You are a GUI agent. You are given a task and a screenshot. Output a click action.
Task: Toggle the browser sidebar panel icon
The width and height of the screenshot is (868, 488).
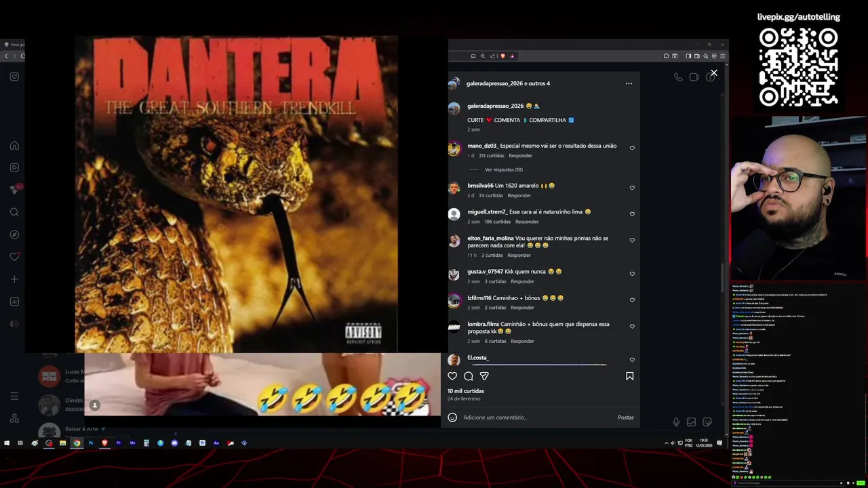coord(688,56)
